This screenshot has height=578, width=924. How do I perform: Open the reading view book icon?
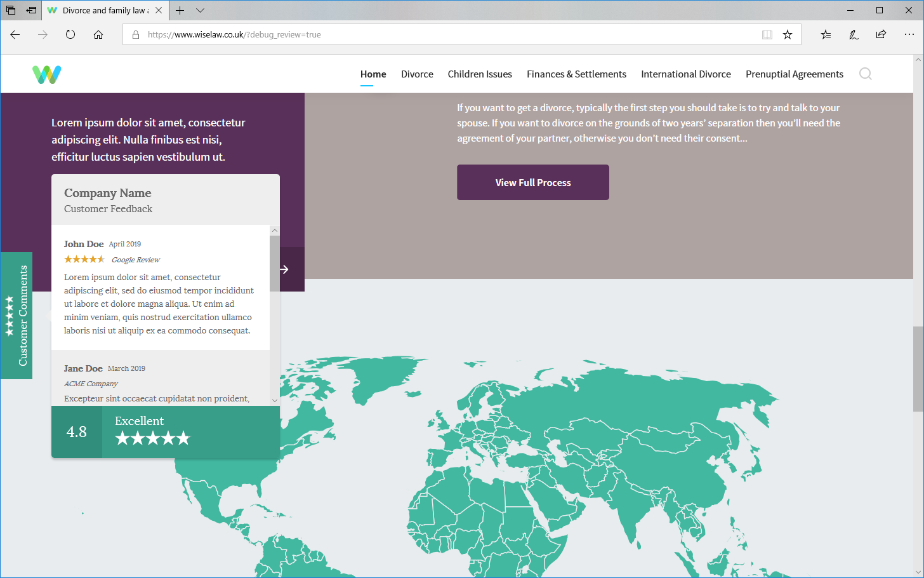pyautogui.click(x=767, y=34)
